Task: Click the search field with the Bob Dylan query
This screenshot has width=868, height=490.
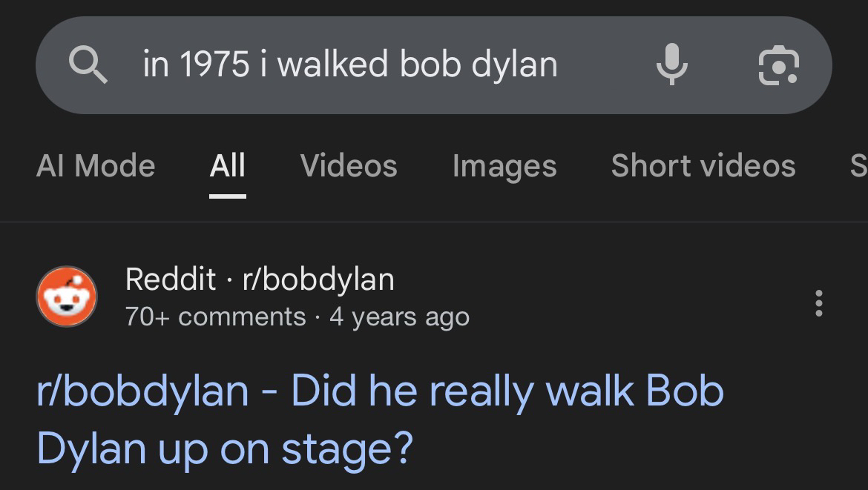Action: pos(349,64)
